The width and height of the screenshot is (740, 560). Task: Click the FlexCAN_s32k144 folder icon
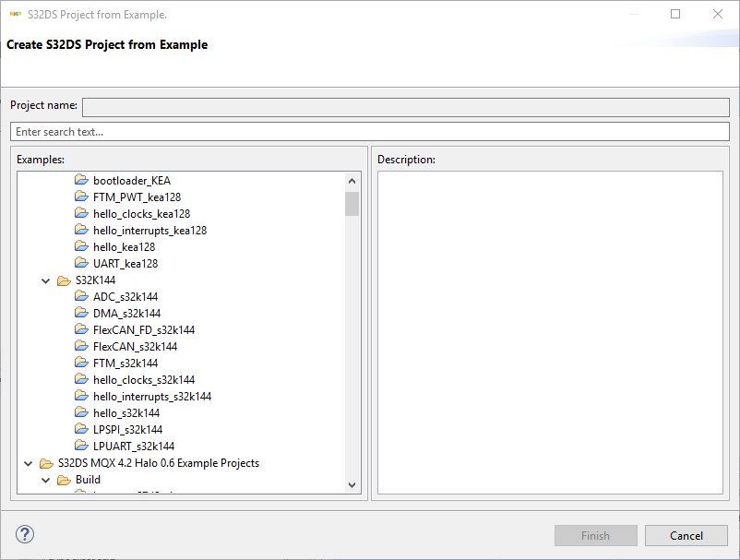click(x=81, y=346)
